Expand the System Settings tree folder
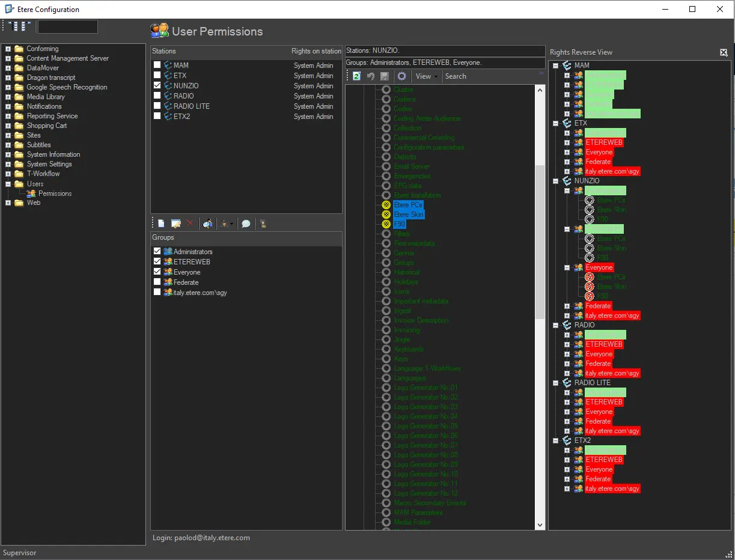Screen dimensions: 735x560 tap(8, 164)
